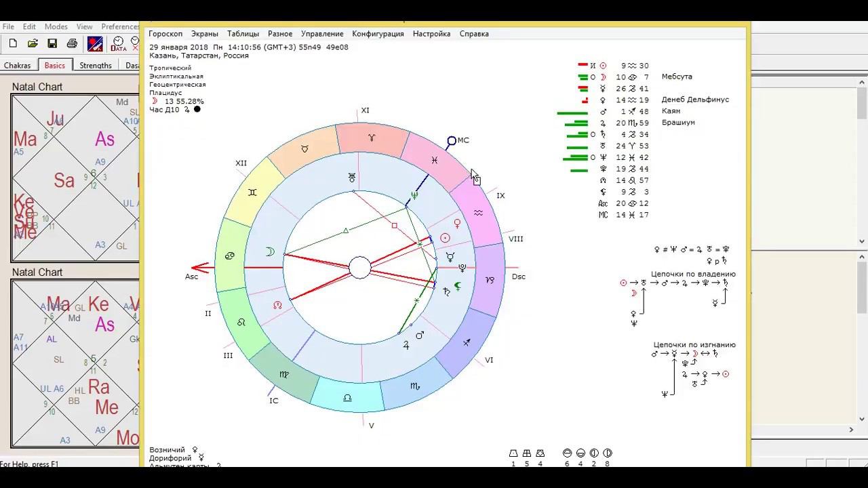Click the MC row in positions table
The height and width of the screenshot is (488, 868).
pyautogui.click(x=623, y=215)
